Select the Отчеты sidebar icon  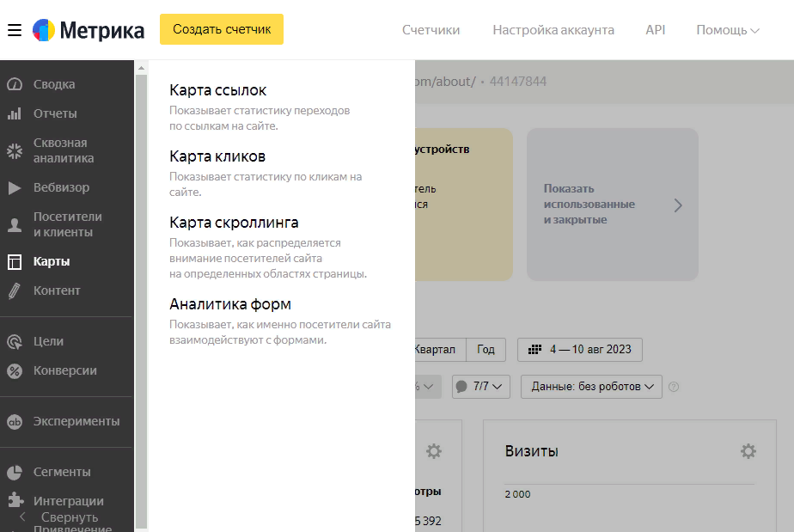[x=17, y=113]
